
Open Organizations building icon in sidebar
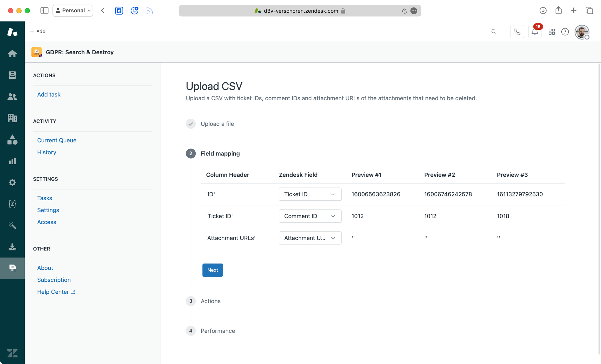12,118
